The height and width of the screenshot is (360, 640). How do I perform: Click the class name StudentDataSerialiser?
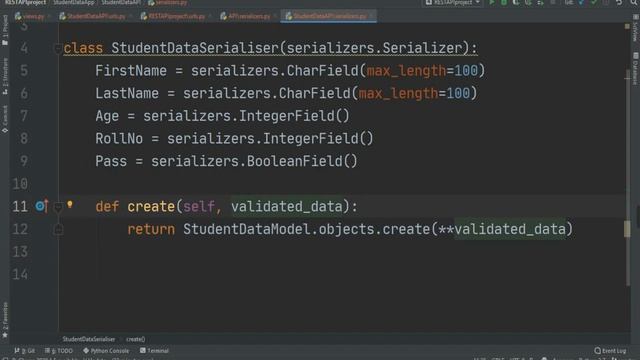coord(195,48)
